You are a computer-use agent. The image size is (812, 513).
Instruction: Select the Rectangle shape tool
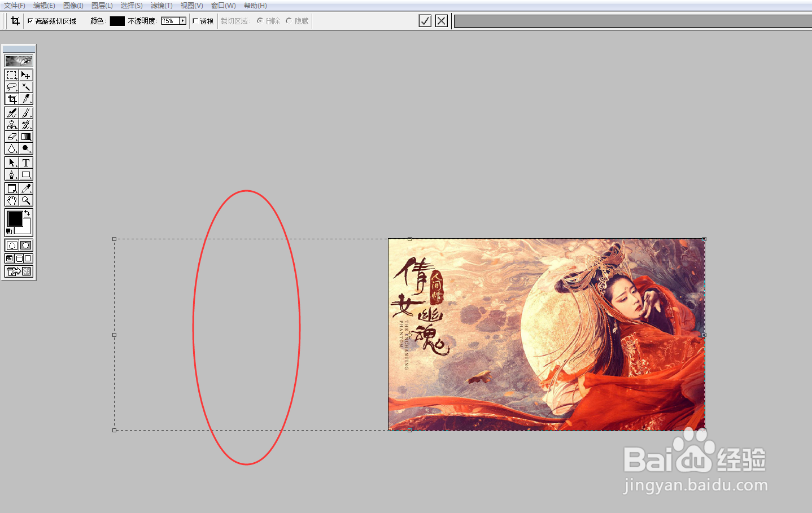pyautogui.click(x=26, y=174)
